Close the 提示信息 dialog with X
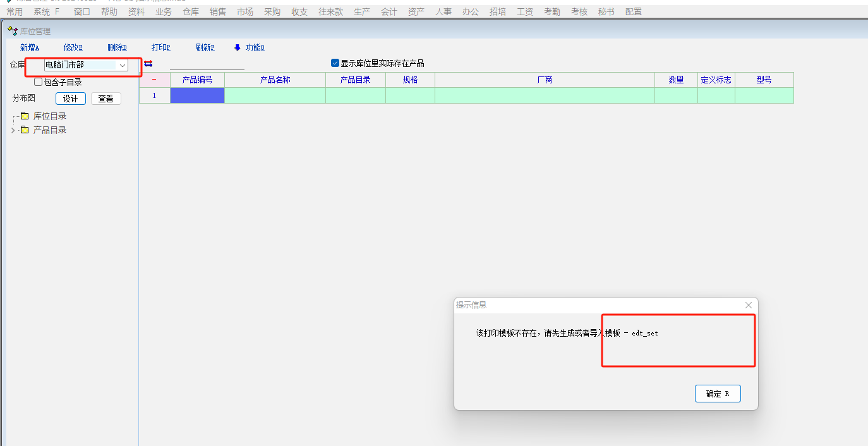Image resolution: width=868 pixels, height=446 pixels. pyautogui.click(x=749, y=305)
